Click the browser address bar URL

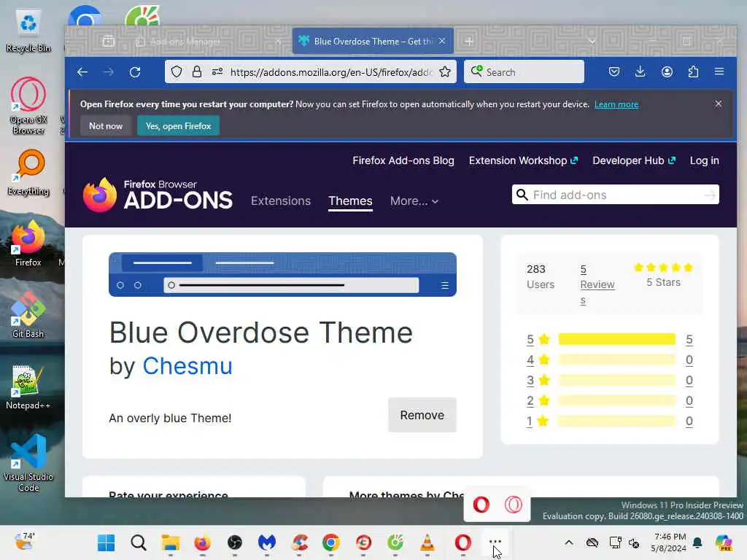coord(331,72)
